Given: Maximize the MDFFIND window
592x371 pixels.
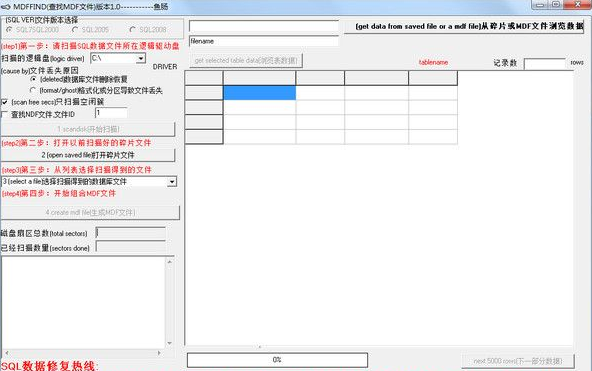Looking at the screenshot, I should 556,5.
